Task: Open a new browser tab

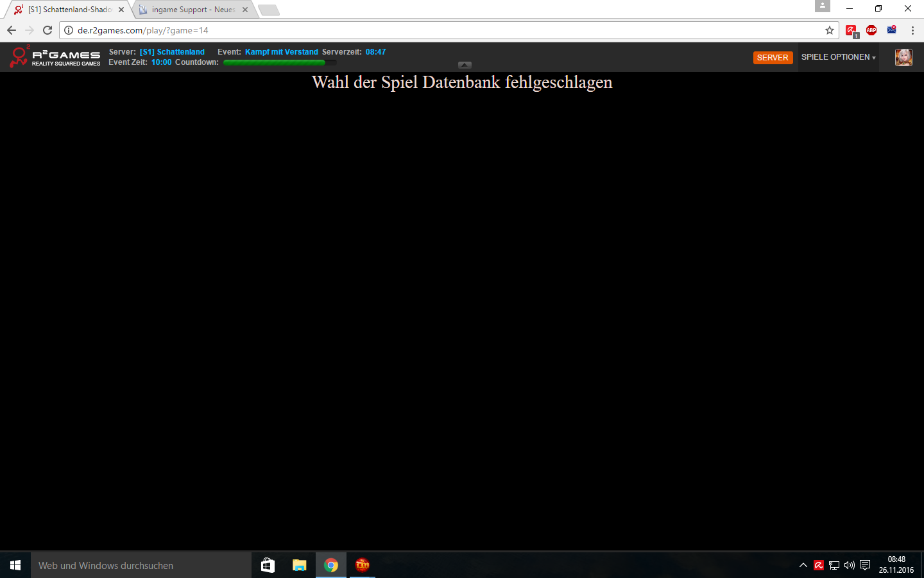Action: [269, 10]
